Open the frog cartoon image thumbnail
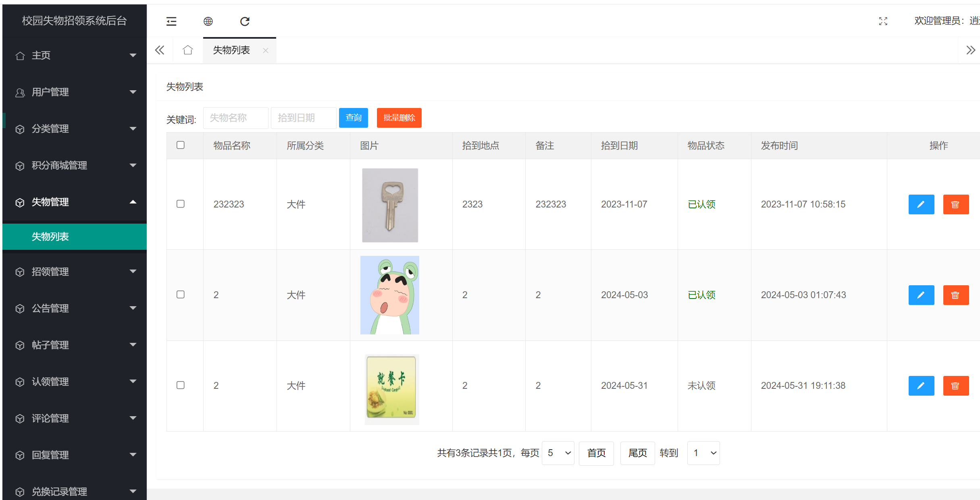This screenshot has height=500, width=980. pos(389,295)
